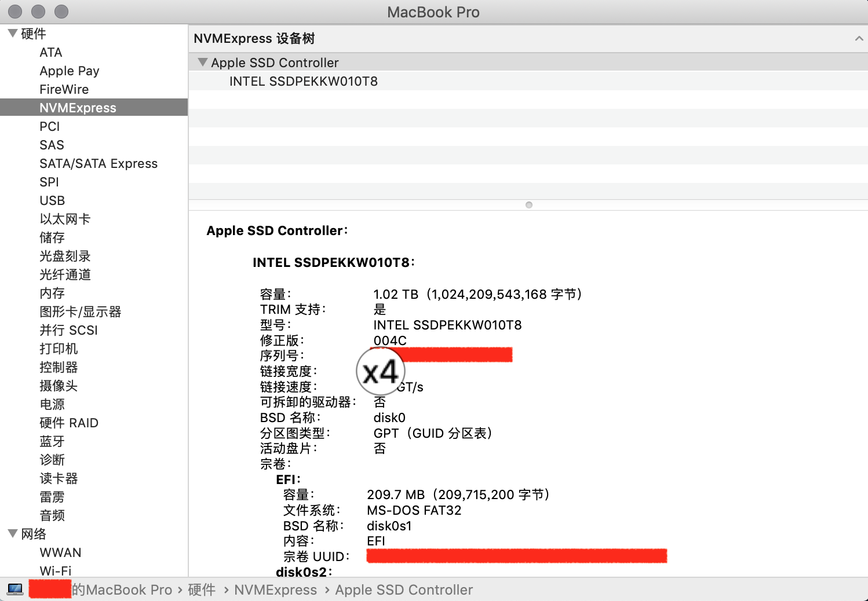Select SPI in hardware list
Viewport: 868px width, 601px height.
pyautogui.click(x=49, y=182)
